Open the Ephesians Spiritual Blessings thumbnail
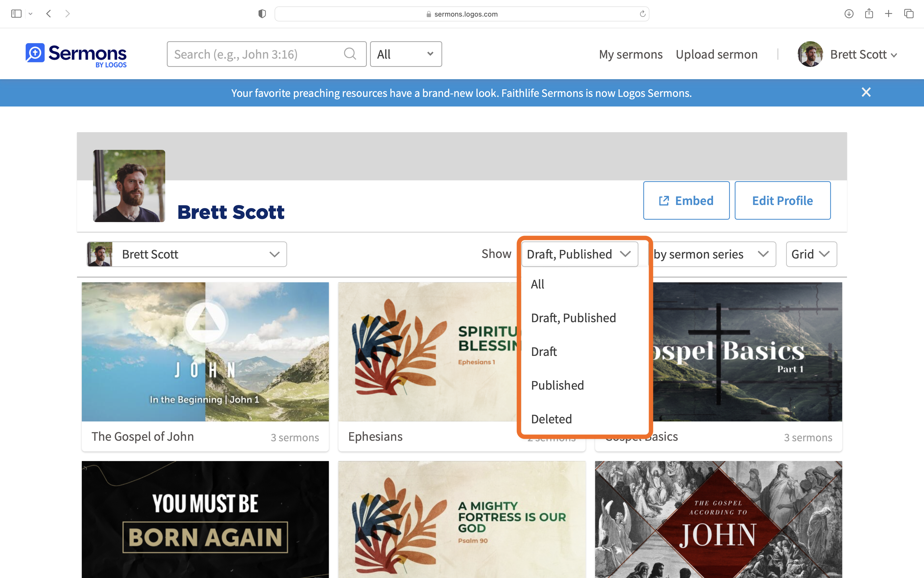 tap(430, 352)
